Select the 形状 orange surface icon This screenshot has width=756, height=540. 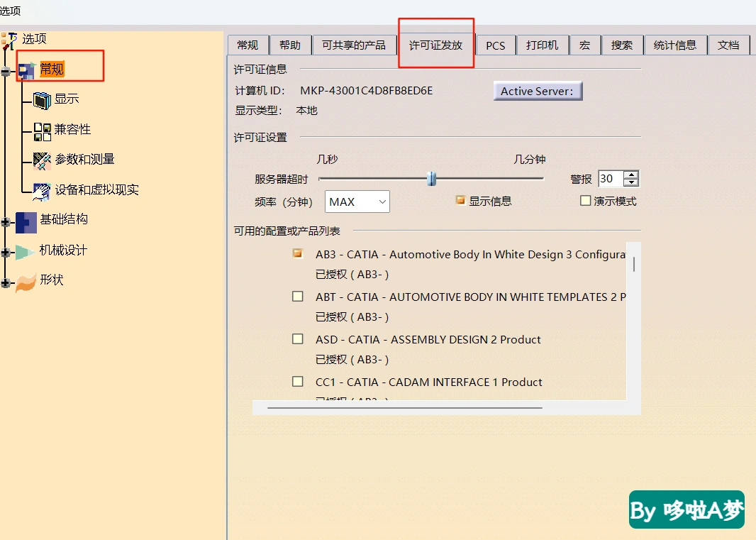pos(26,283)
